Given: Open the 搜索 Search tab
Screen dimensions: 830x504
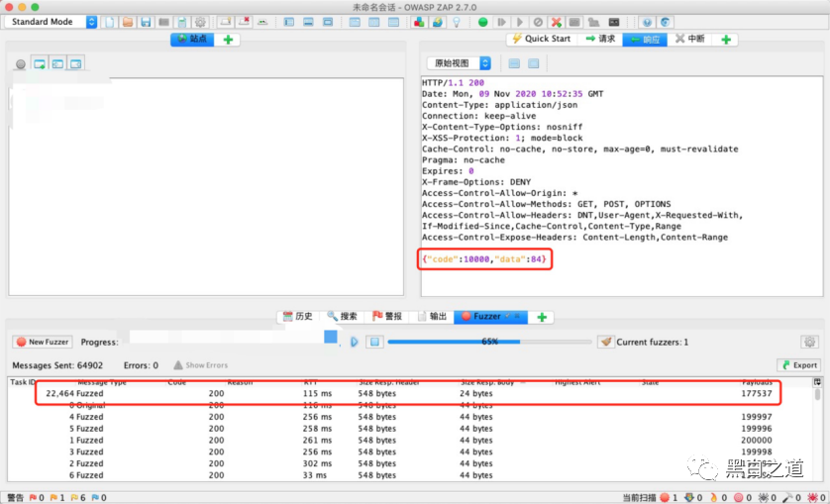Looking at the screenshot, I should tap(342, 317).
